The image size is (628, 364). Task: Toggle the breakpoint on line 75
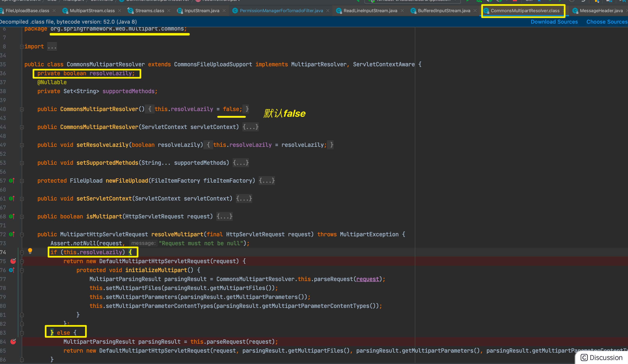(13, 261)
